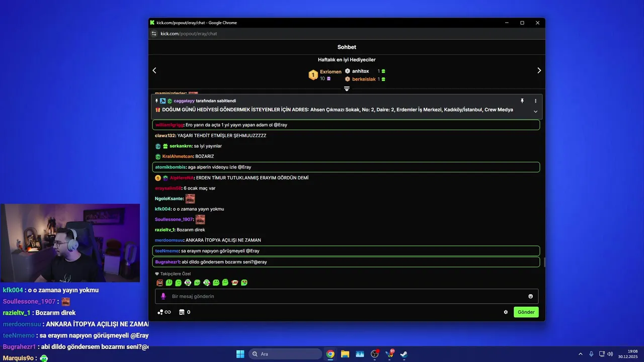Image resolution: width=644 pixels, height=362 pixels.
Task: Expand the pinned message with the chevron
Action: (x=535, y=112)
